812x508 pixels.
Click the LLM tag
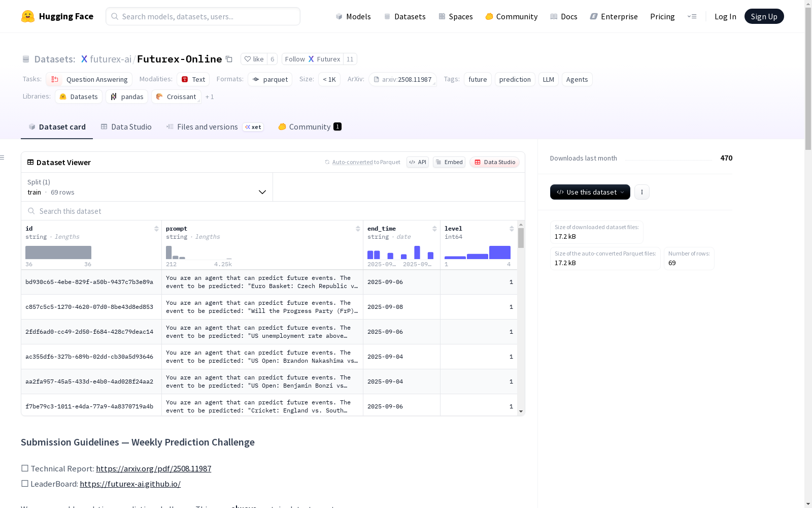548,79
